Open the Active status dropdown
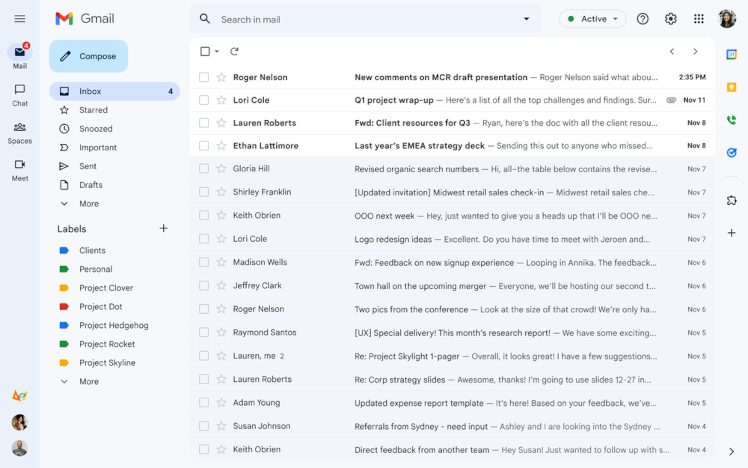The height and width of the screenshot is (468, 748). tap(592, 19)
